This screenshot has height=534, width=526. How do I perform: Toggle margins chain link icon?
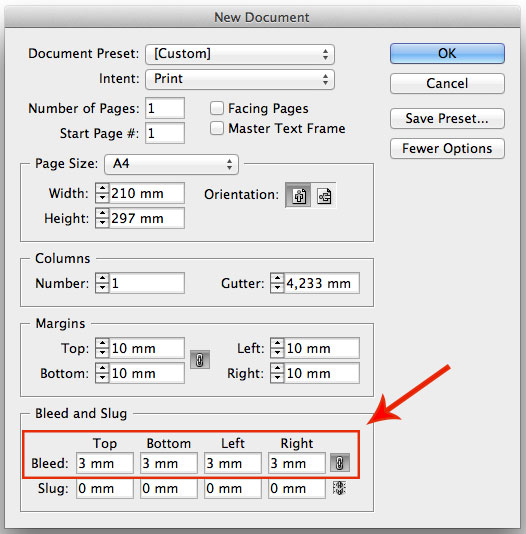click(200, 360)
